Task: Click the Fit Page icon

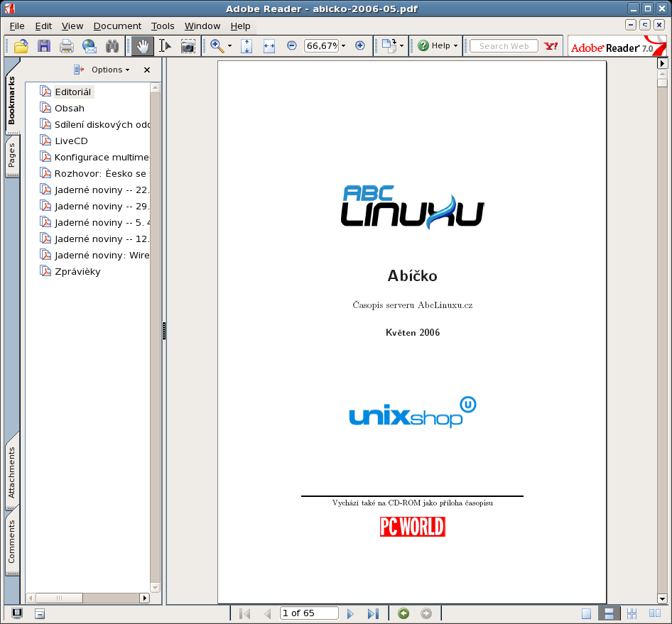Action: pyautogui.click(x=246, y=46)
